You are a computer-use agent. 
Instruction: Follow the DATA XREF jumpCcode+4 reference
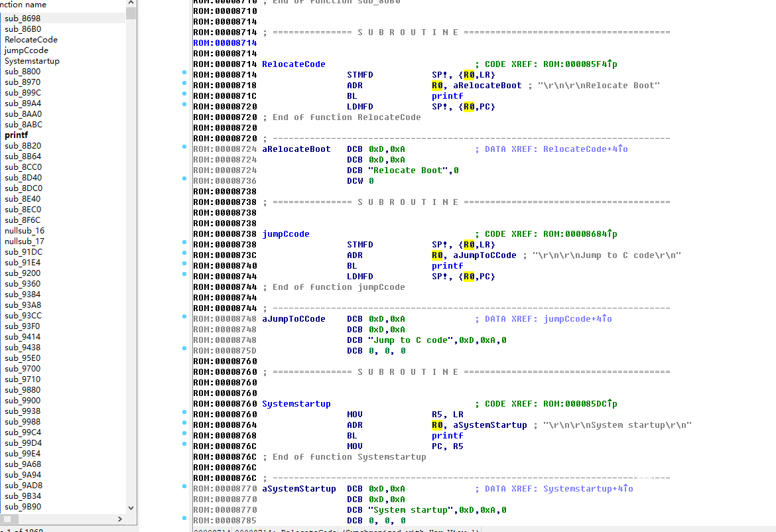574,318
